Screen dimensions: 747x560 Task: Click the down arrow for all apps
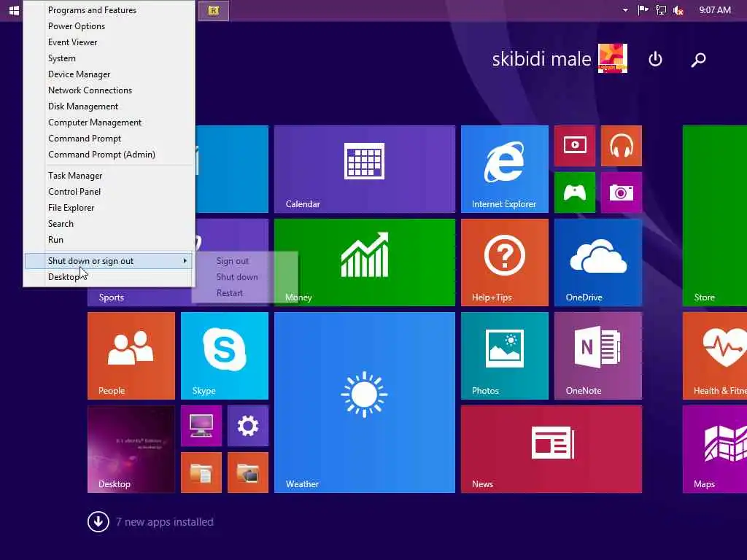[x=98, y=522]
